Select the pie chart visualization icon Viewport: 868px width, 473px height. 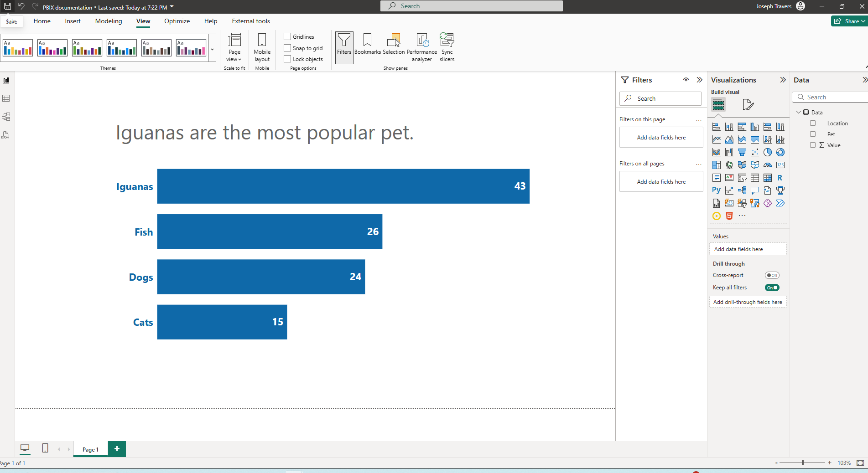(768, 153)
